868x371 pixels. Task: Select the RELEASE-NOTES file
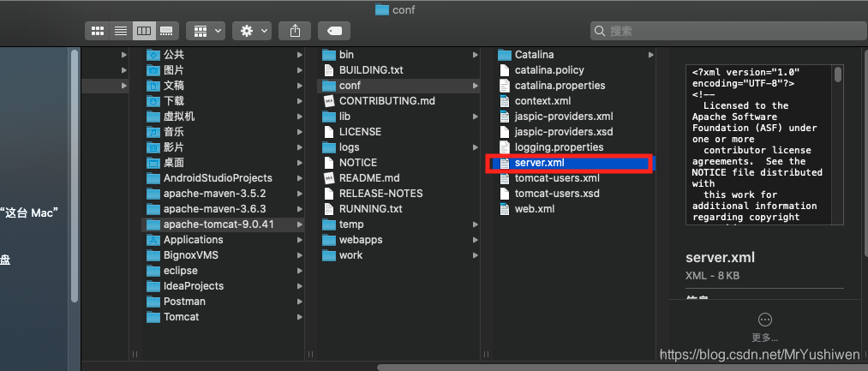[399, 194]
